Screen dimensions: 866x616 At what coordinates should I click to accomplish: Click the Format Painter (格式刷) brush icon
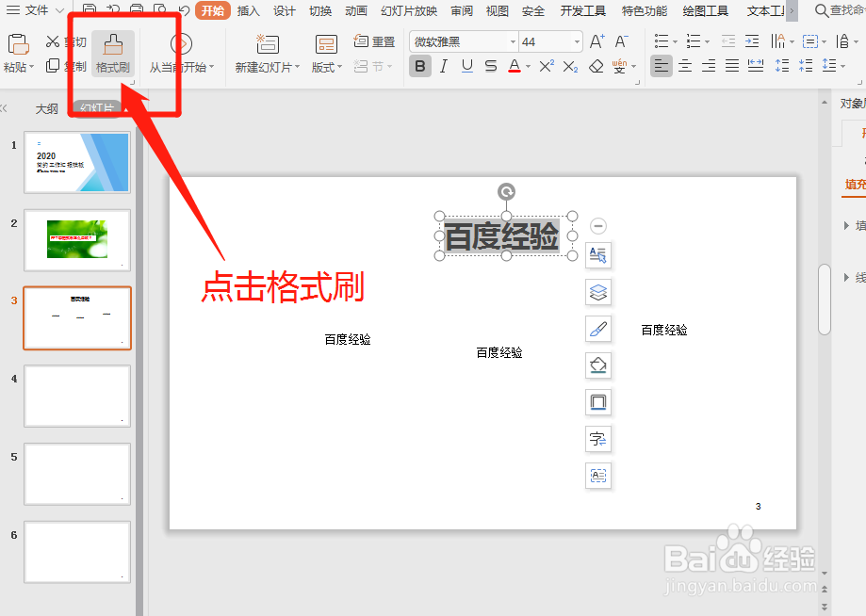(113, 44)
